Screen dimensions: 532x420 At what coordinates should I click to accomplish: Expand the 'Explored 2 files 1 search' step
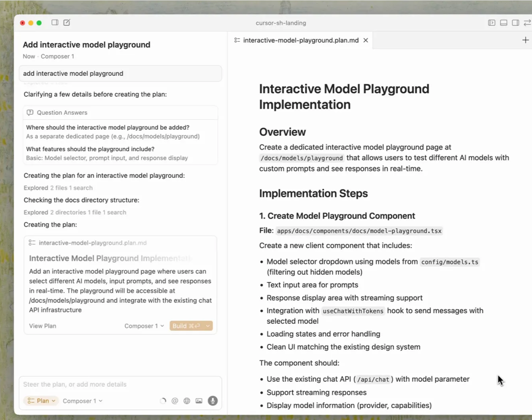[58, 188]
